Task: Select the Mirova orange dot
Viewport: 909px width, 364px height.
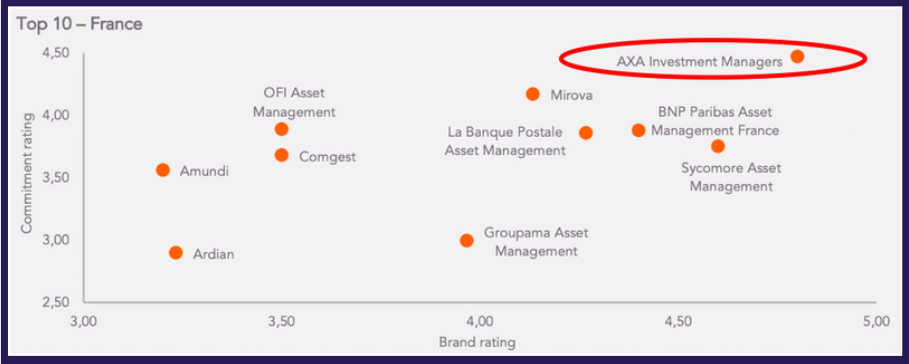Action: click(x=532, y=94)
